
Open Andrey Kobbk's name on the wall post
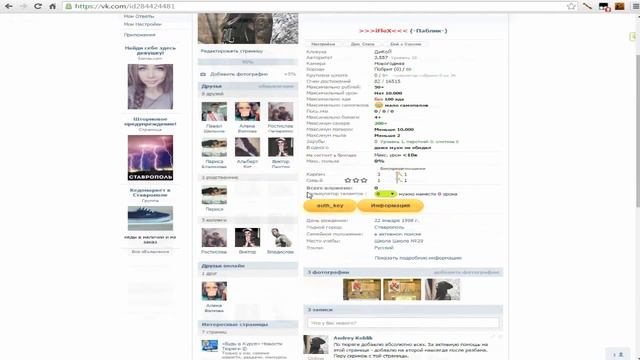pyautogui.click(x=353, y=338)
